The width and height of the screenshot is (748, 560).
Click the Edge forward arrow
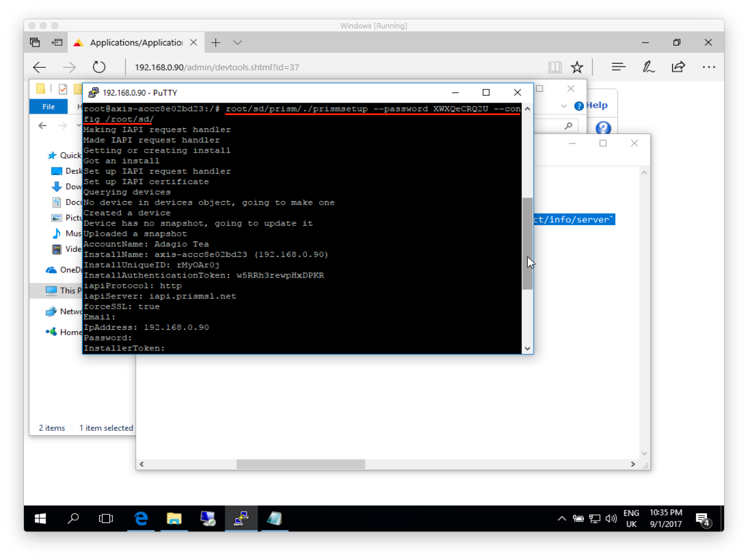(x=69, y=67)
